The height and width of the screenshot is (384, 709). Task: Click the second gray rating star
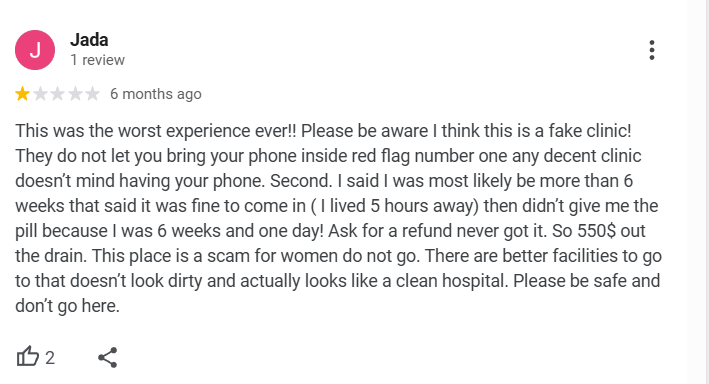[40, 94]
